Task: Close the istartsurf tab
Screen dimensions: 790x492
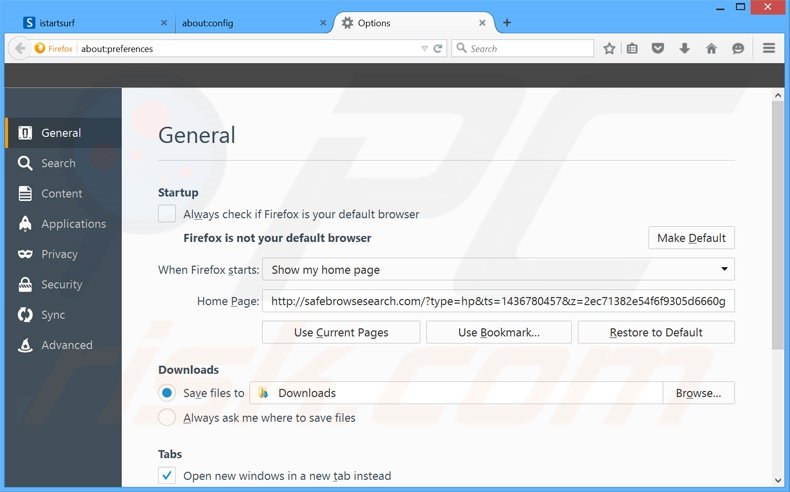Action: [x=164, y=23]
